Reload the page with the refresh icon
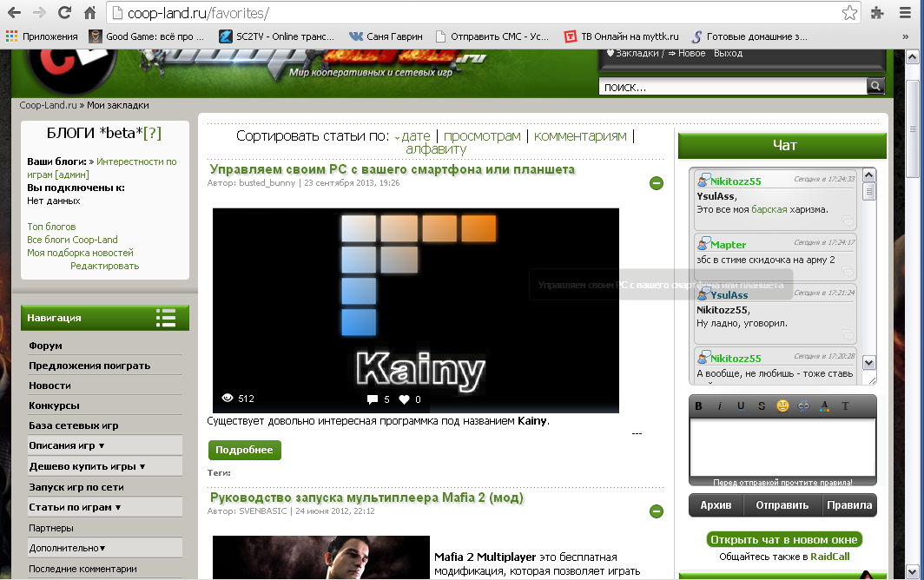This screenshot has height=580, width=924. click(x=65, y=12)
